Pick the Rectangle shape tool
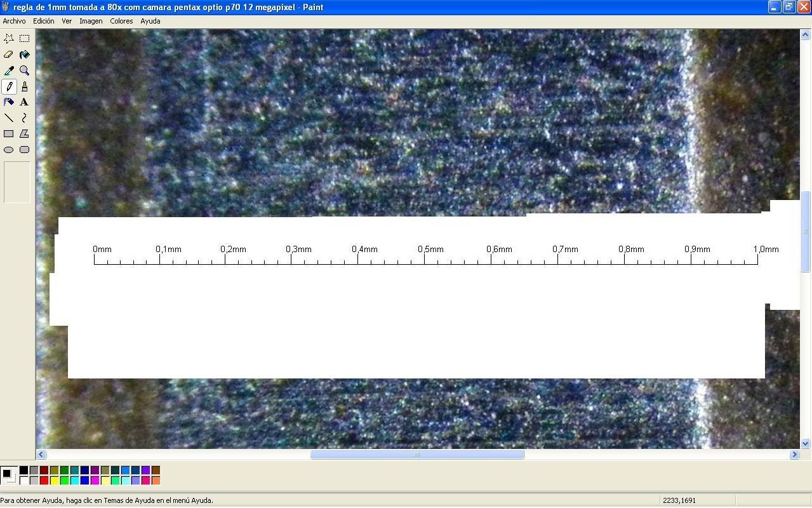The height and width of the screenshot is (508, 812). (9, 133)
